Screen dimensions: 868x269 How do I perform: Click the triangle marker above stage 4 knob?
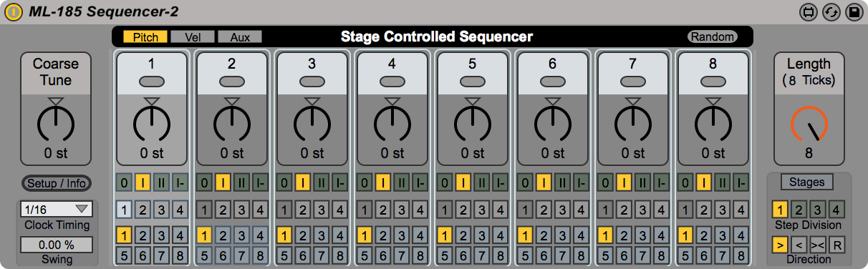coord(392,101)
